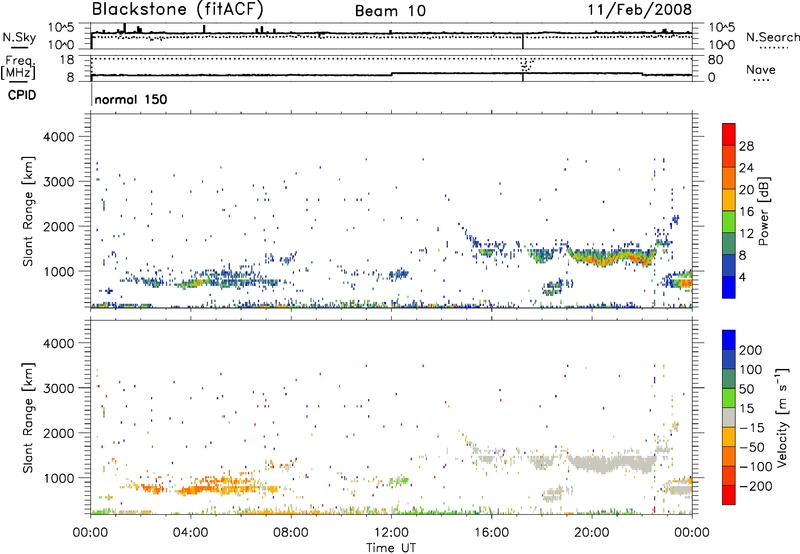The width and height of the screenshot is (800, 554).
Task: Select the '-50' velocity colorbar label
Action: [x=752, y=447]
